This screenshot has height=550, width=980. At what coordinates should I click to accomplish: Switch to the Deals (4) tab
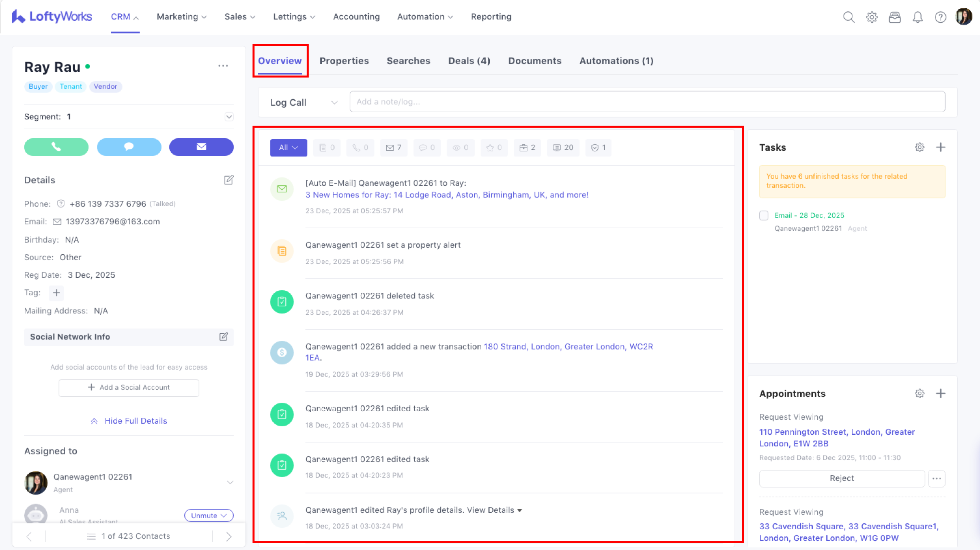click(469, 61)
